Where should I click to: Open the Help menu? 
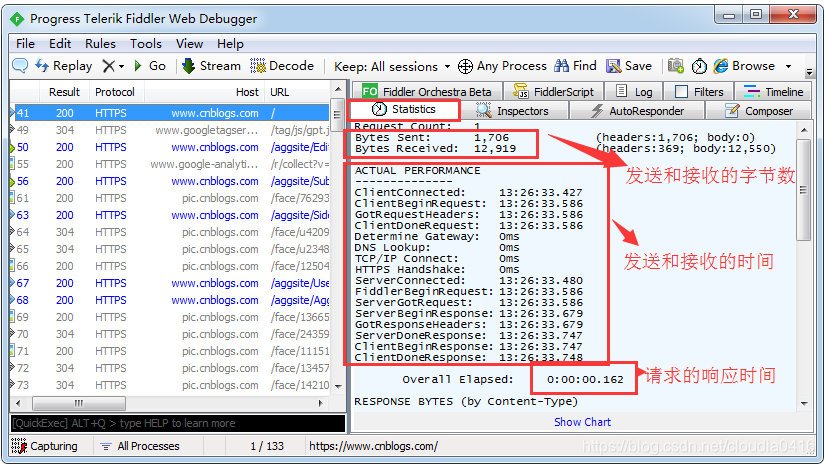coord(230,44)
